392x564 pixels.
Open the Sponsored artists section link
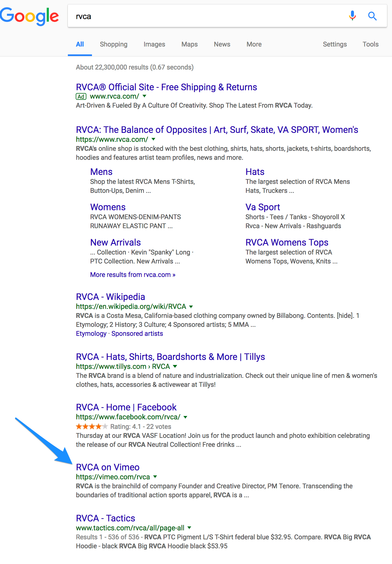pyautogui.click(x=137, y=334)
